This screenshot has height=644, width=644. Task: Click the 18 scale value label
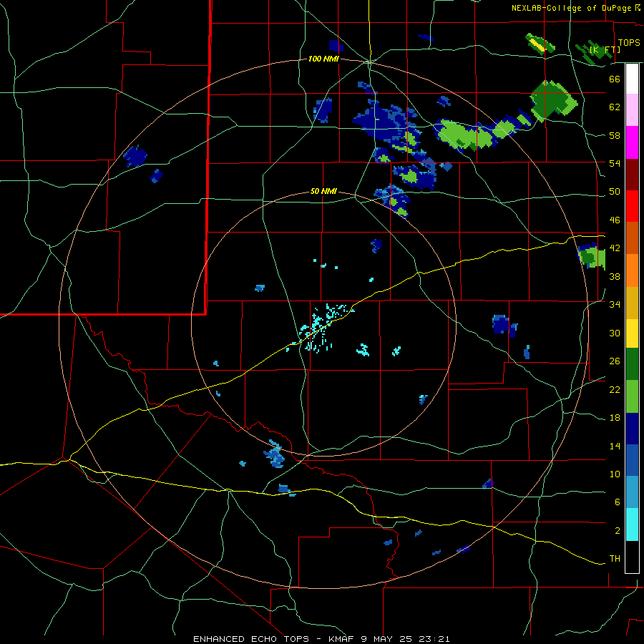click(x=615, y=418)
